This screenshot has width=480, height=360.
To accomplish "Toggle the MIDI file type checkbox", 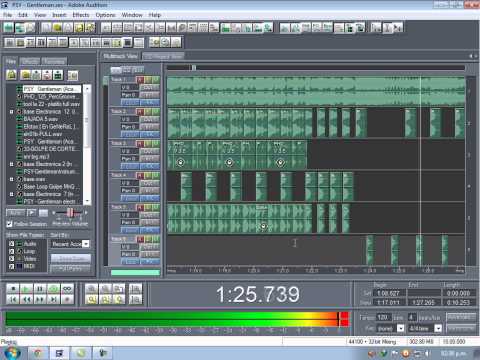I will tap(11, 266).
